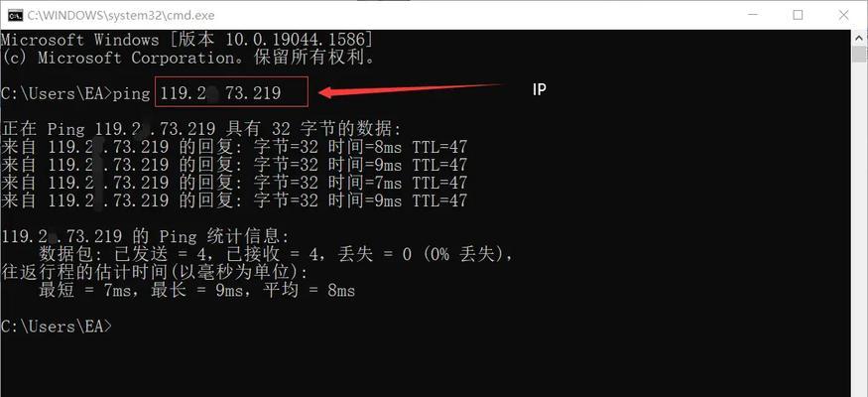Click the 最短 = 7ms timing line
This screenshot has height=397, width=868.
196,290
